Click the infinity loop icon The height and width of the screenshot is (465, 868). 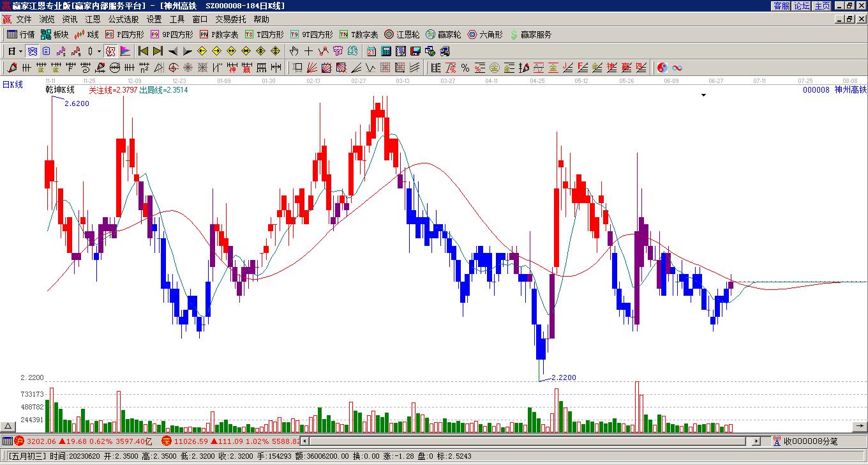click(677, 68)
